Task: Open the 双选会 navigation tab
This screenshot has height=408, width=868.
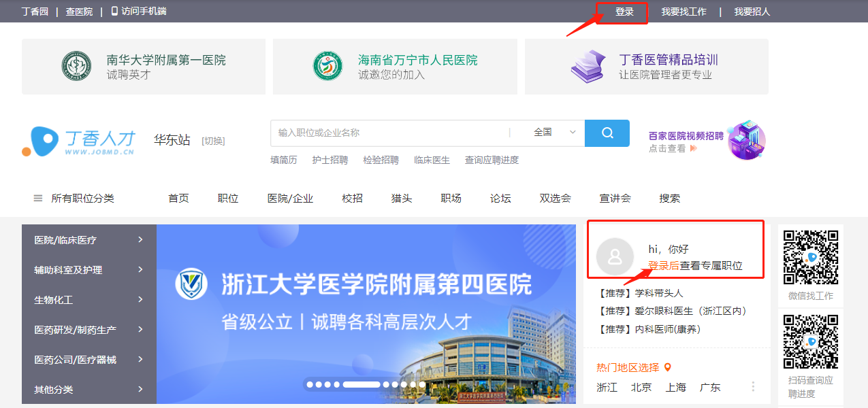Action: coord(556,199)
